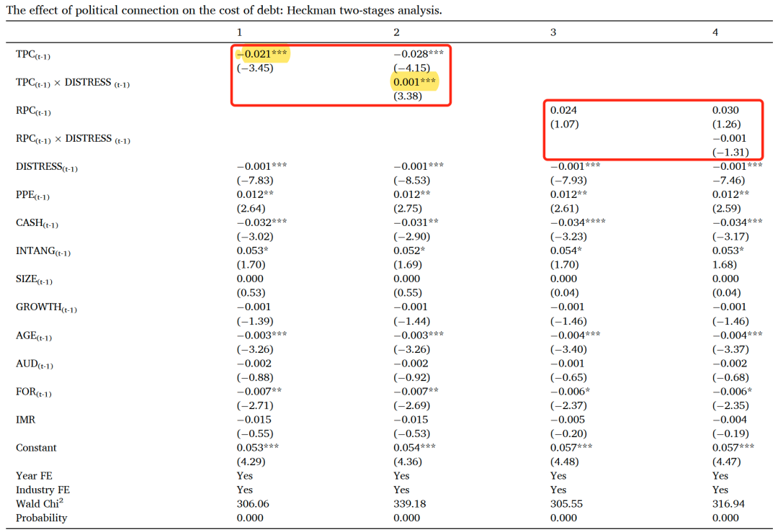The width and height of the screenshot is (778, 532).
Task: Click the Year FE row label
Action: point(34,476)
